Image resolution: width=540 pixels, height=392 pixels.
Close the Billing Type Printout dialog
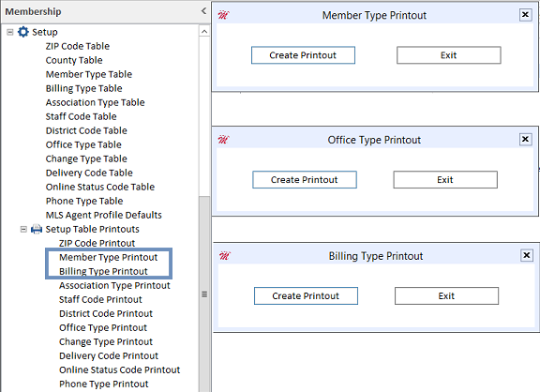pos(527,255)
